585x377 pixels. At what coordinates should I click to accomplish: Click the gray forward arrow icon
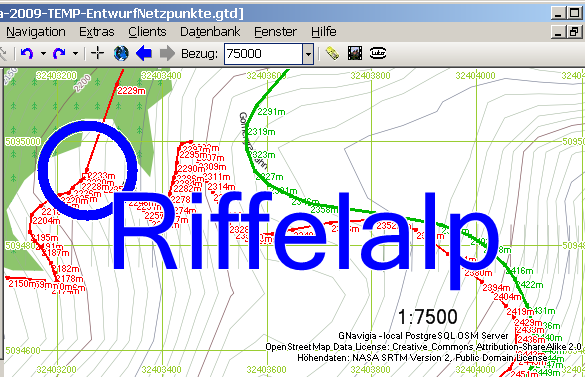tap(167, 53)
